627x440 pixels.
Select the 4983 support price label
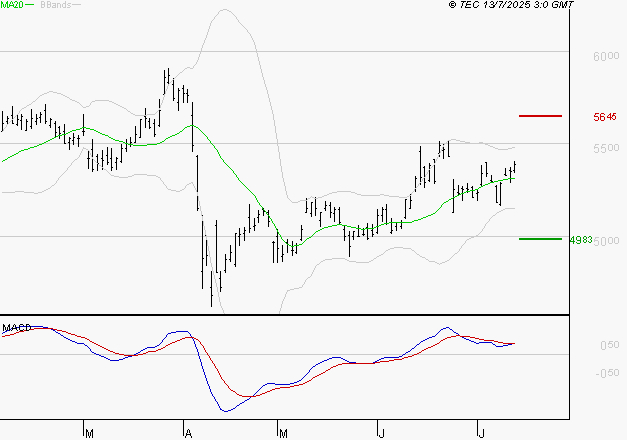tap(580, 240)
